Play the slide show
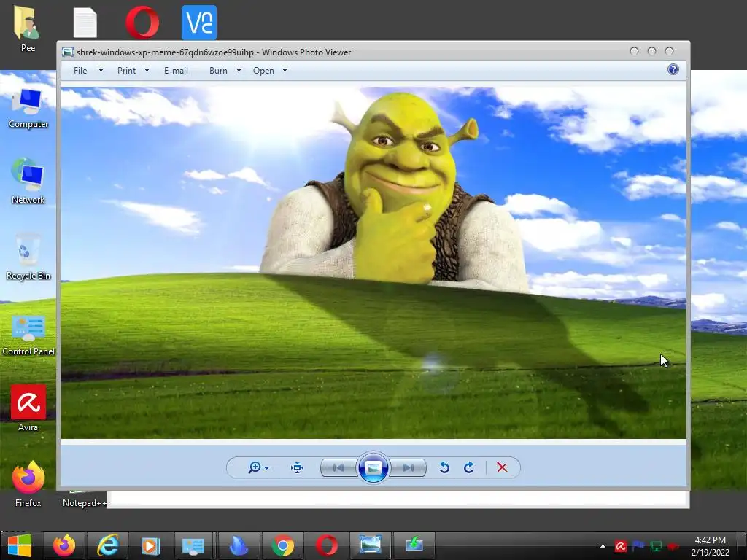The image size is (747, 560). click(x=373, y=467)
